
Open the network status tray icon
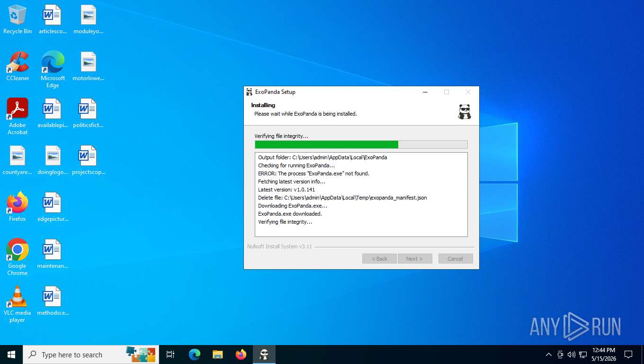pos(583,355)
